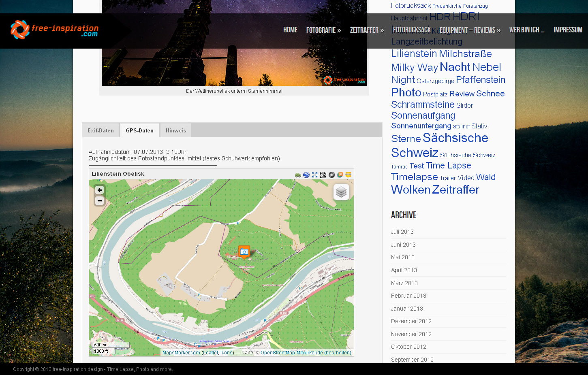
Task: Open the Januar 2013 archive
Action: [407, 309]
